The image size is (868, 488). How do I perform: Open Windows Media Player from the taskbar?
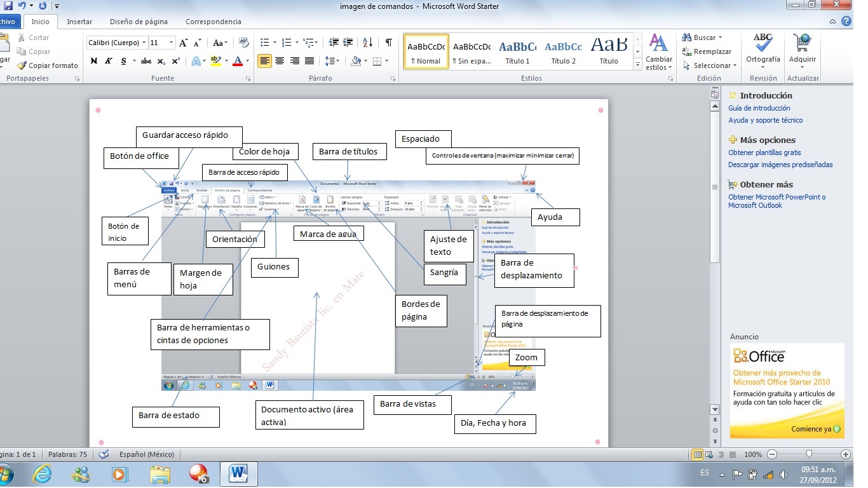click(x=119, y=474)
